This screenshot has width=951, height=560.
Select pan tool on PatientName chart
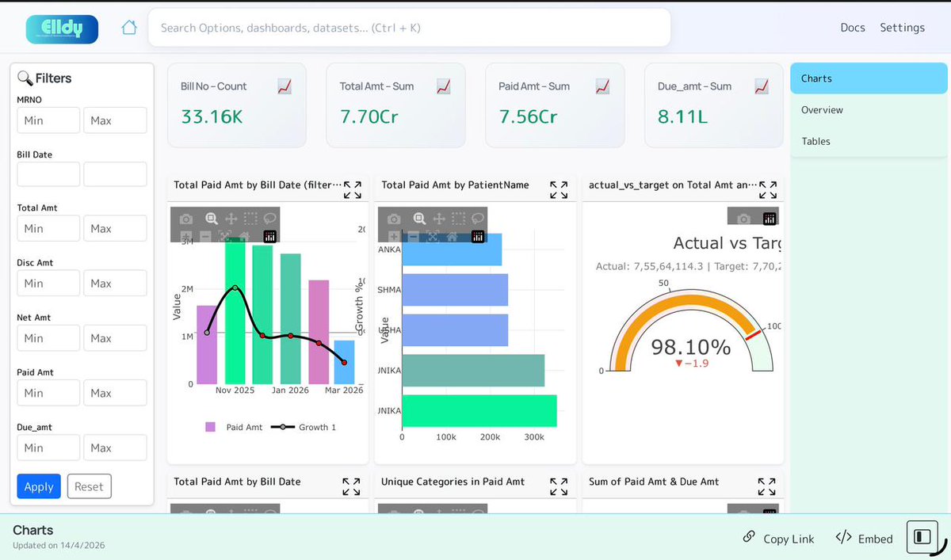[439, 219]
